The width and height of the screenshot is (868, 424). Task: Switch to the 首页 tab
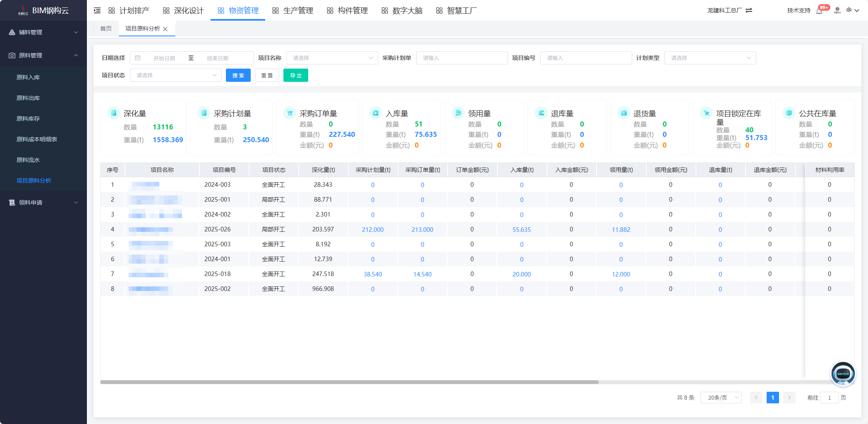(106, 29)
